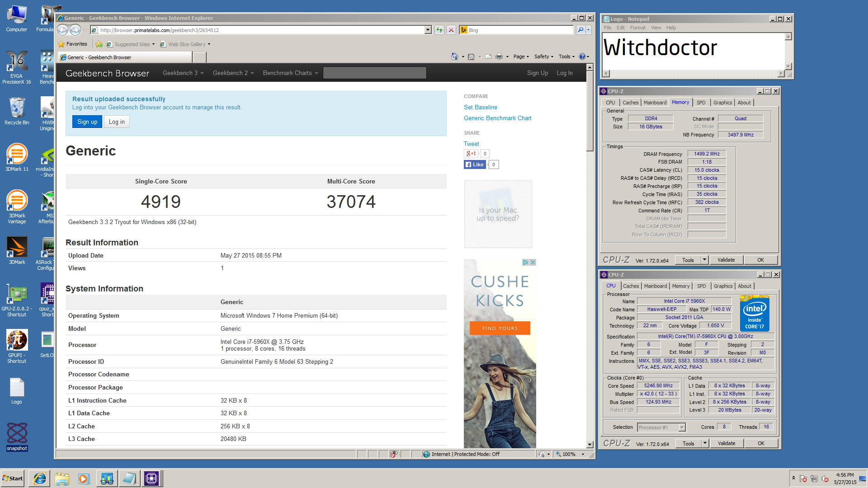The height and width of the screenshot is (488, 868).
Task: Click the Read Mail icon in IE
Action: click(x=488, y=56)
